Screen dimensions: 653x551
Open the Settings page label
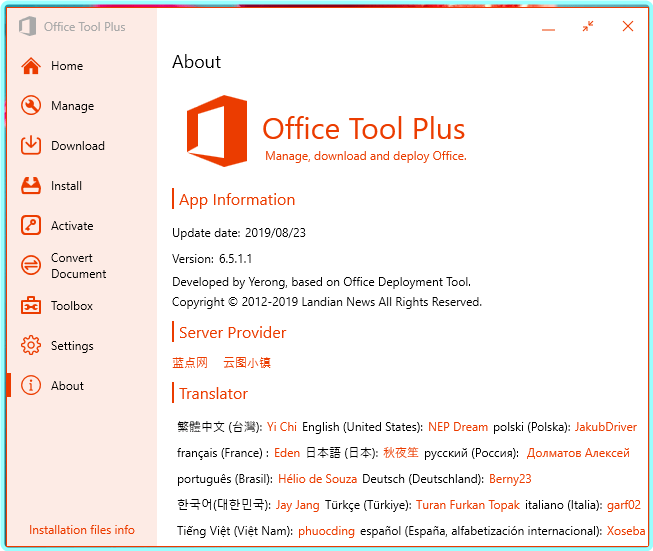(72, 346)
